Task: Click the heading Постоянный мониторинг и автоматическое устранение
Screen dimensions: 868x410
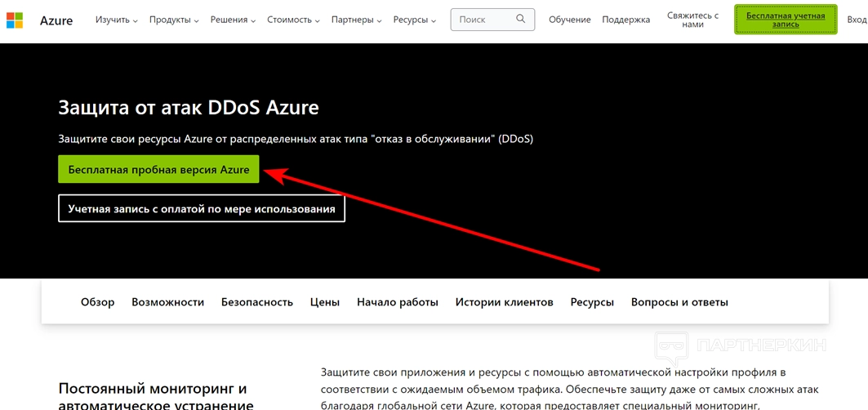Action: [155, 395]
